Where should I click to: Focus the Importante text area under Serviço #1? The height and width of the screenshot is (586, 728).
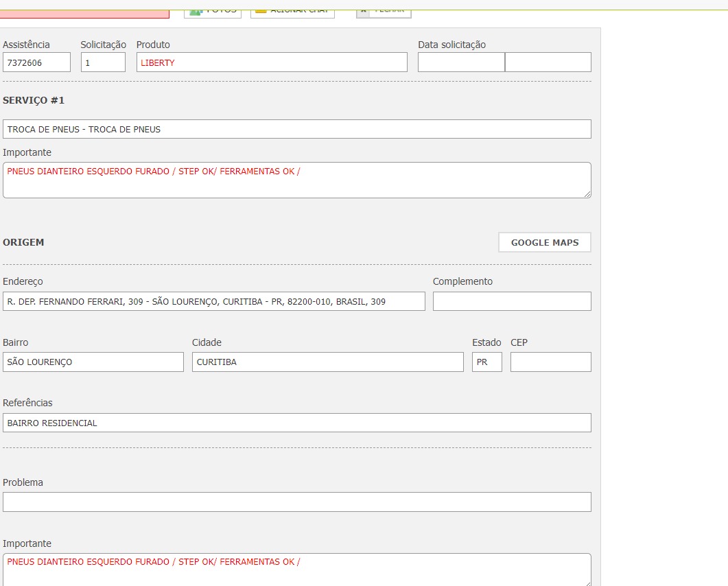pos(296,180)
